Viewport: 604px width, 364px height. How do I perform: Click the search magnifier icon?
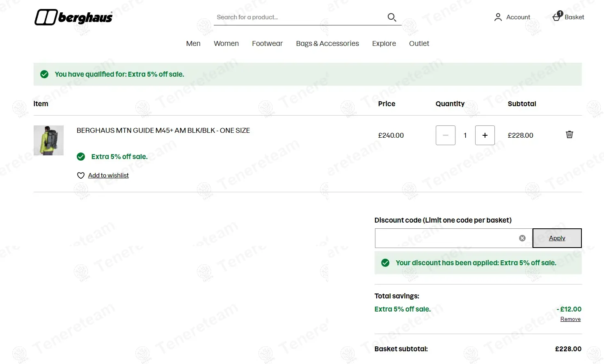click(392, 17)
